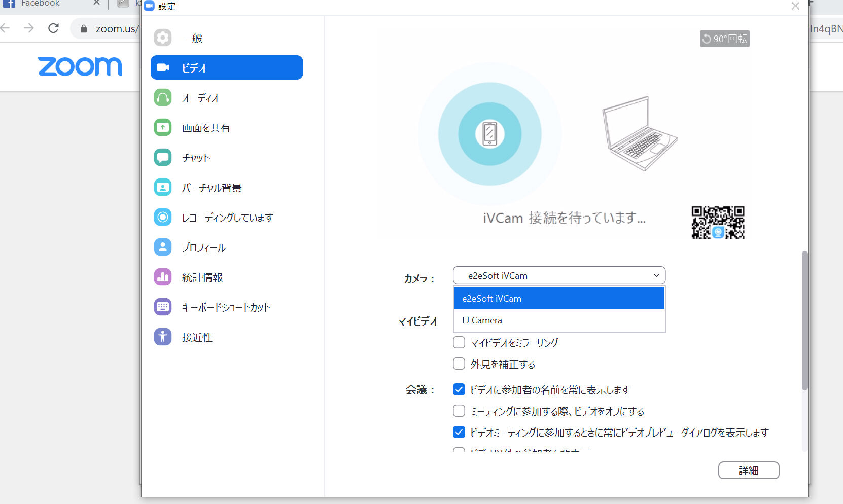Close the Facebook browser tab
This screenshot has width=843, height=504.
(x=96, y=3)
